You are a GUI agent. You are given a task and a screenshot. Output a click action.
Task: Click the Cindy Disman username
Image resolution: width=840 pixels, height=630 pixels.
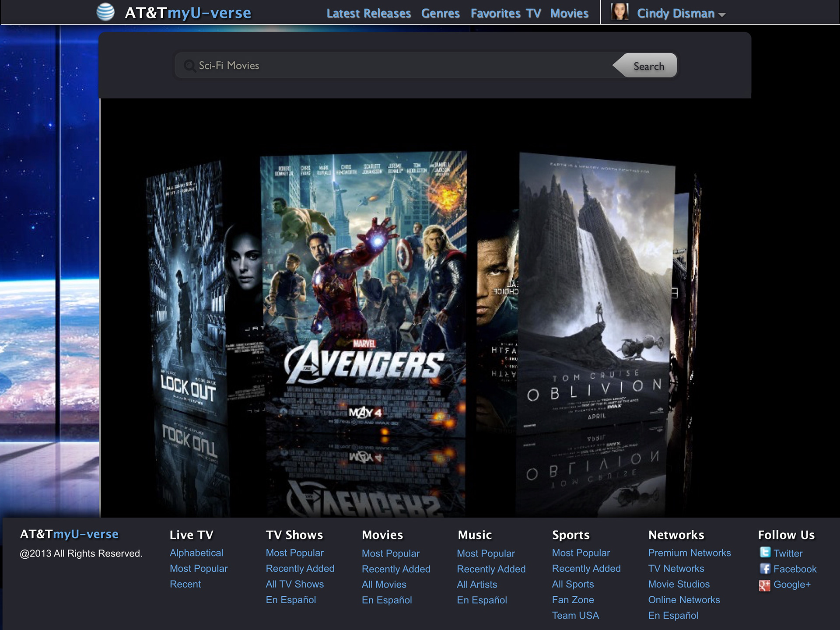tap(675, 14)
